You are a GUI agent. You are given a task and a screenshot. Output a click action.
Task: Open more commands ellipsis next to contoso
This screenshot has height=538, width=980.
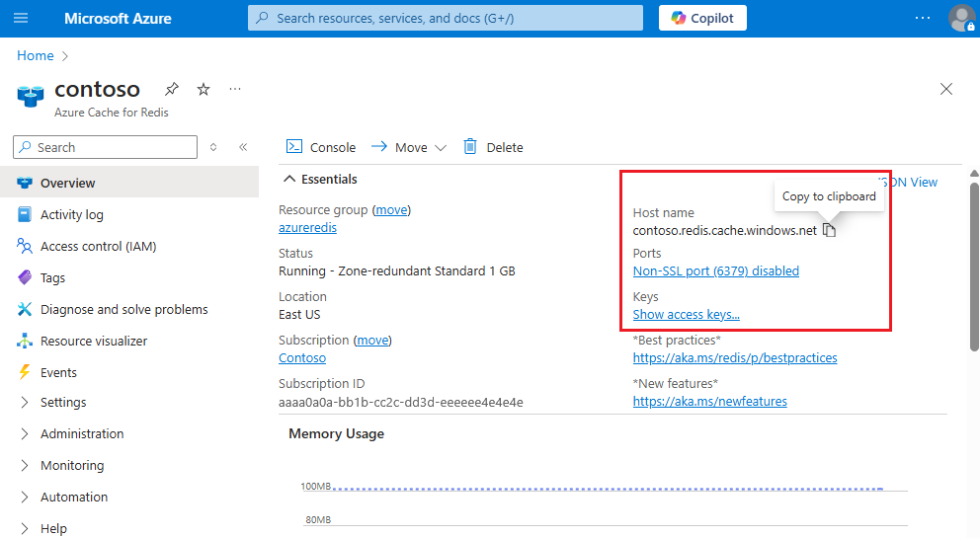pyautogui.click(x=235, y=90)
